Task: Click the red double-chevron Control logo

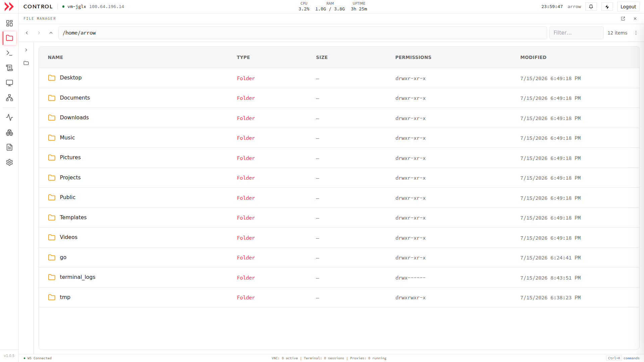Action: 9,7
